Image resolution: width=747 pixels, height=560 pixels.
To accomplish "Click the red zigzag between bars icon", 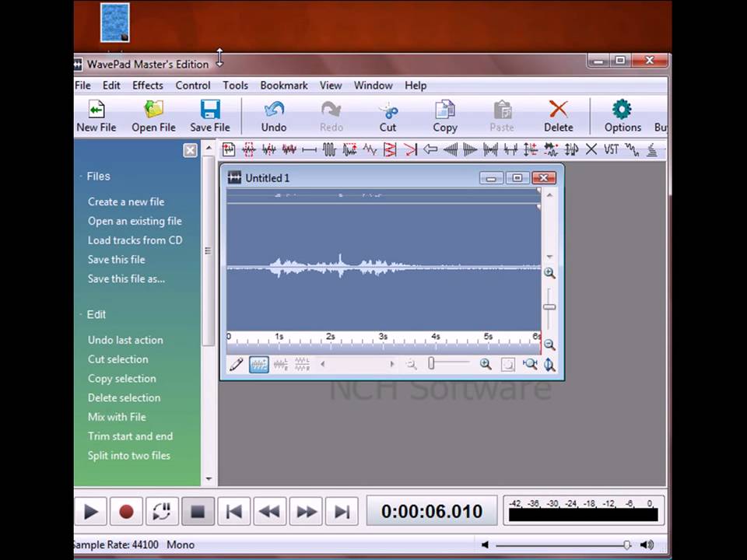I will coord(390,149).
